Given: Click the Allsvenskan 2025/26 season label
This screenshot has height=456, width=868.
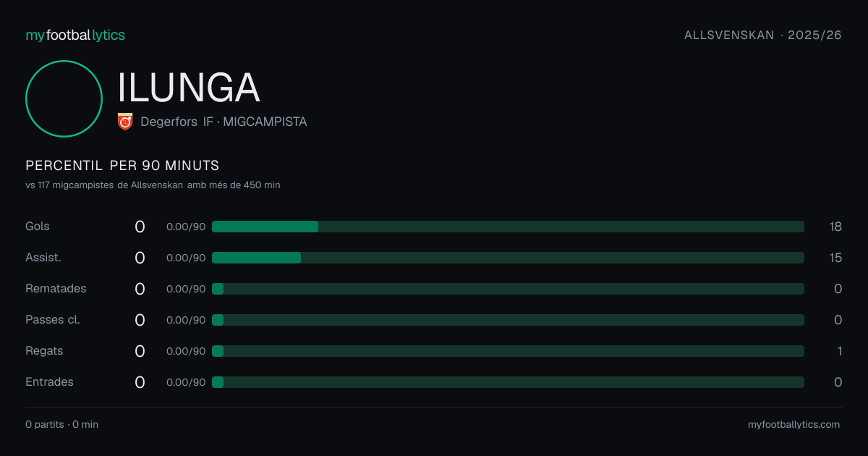Looking at the screenshot, I should (763, 35).
